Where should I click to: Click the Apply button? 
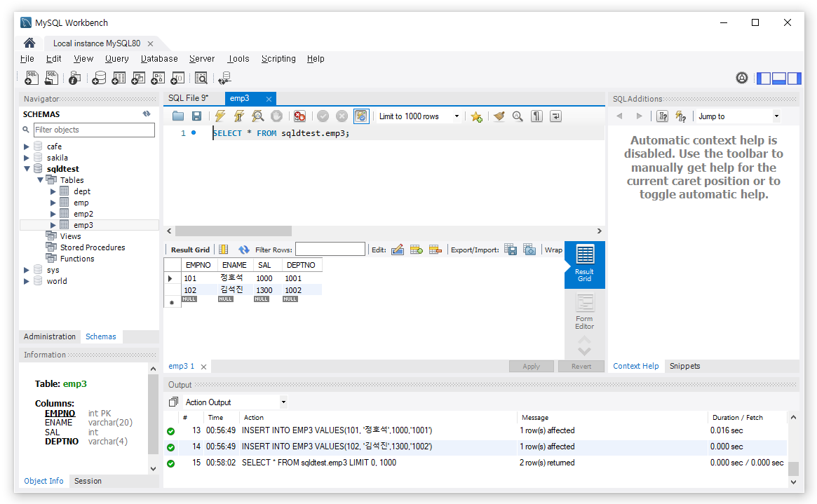pos(532,366)
